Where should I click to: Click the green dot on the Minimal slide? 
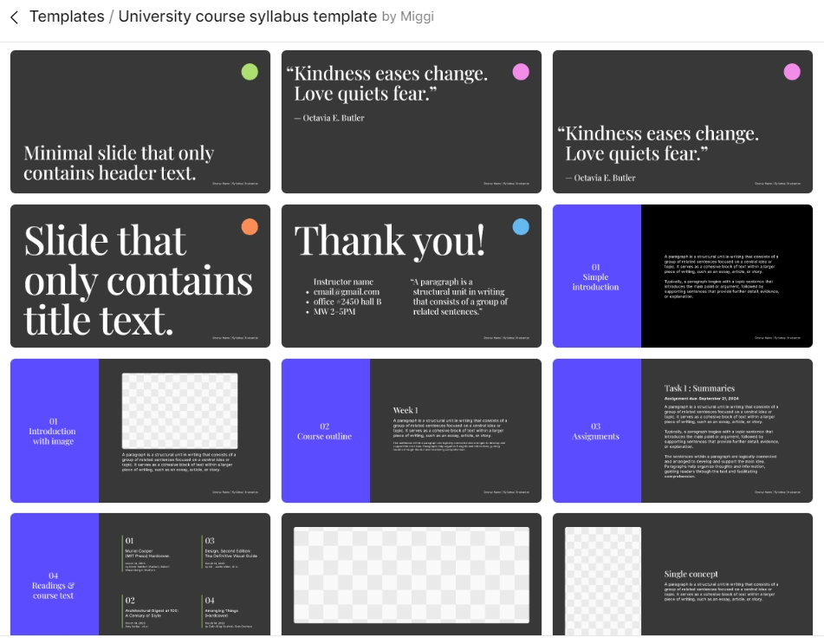point(250,72)
